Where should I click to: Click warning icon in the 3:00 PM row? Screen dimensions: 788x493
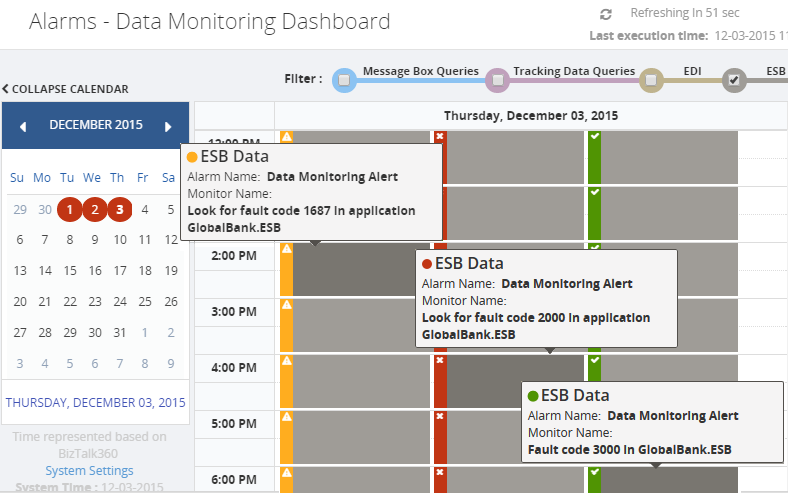pyautogui.click(x=286, y=305)
